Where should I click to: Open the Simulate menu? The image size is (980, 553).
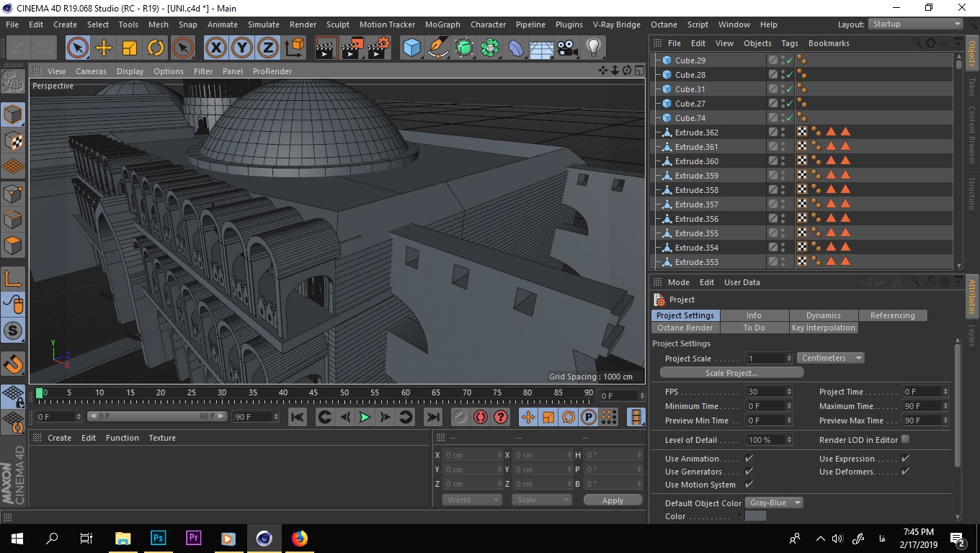[x=264, y=24]
